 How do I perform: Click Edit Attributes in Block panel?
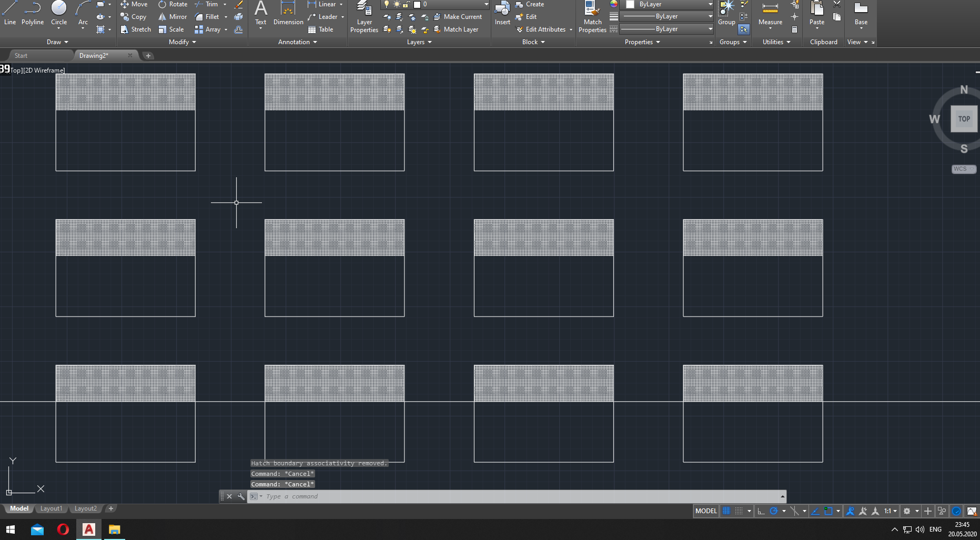[x=542, y=29]
